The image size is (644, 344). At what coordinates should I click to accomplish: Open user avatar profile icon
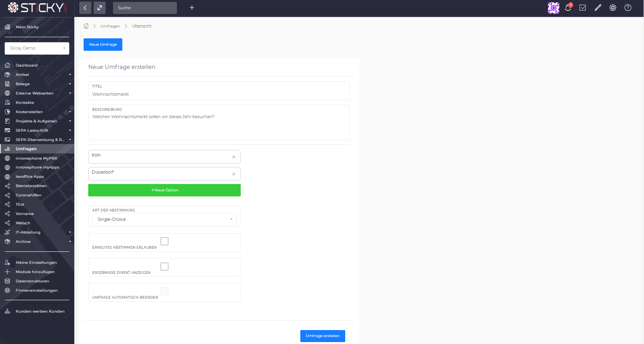[553, 8]
